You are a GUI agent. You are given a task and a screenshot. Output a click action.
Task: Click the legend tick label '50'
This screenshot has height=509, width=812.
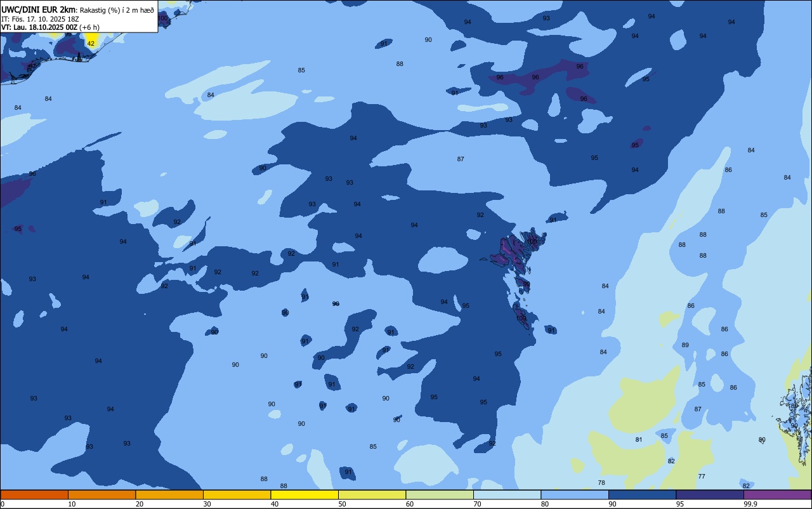pyautogui.click(x=343, y=504)
